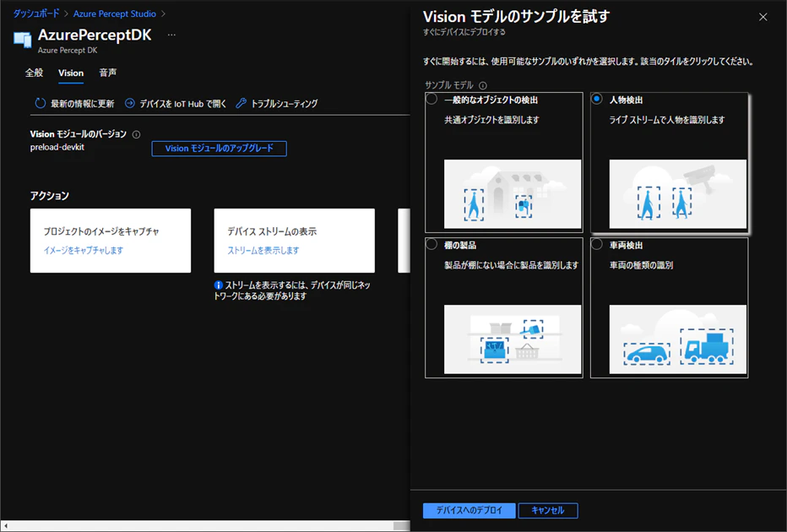The height and width of the screenshot is (532, 787).
Task: Click the Azure Percept Studio breadcrumb link
Action: point(115,14)
